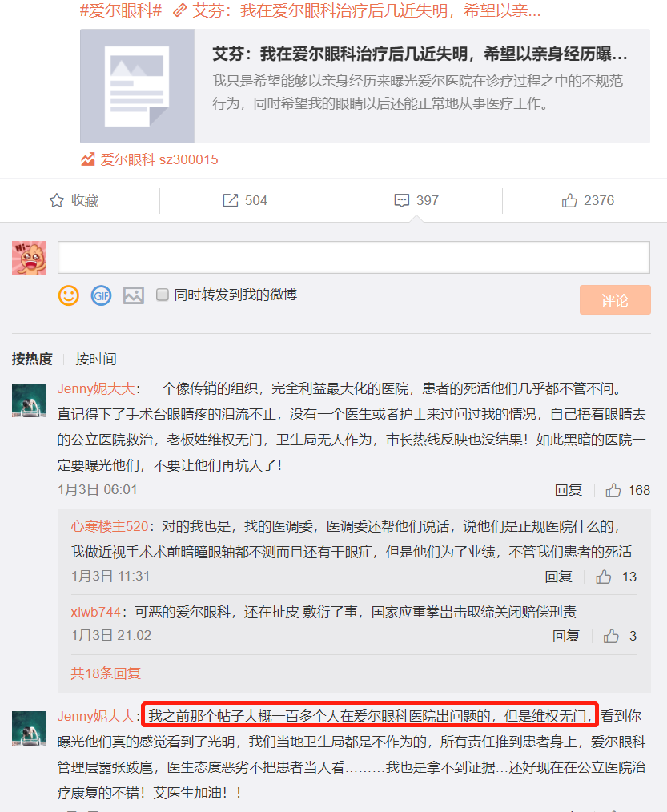Viewport: 667px width, 812px height.
Task: Open comments via the 397 comment icon
Action: point(401,200)
